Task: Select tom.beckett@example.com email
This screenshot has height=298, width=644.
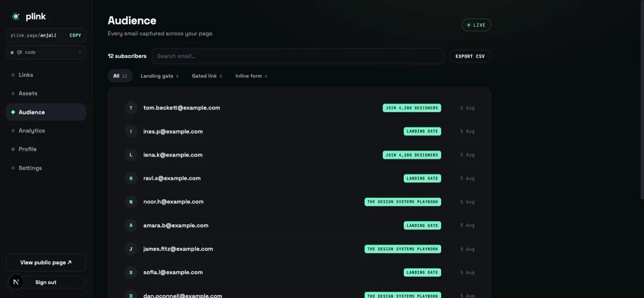Action: click(x=182, y=108)
